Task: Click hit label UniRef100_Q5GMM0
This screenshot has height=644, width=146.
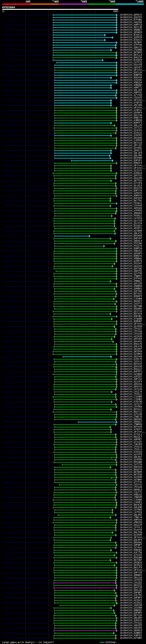Action: click(131, 309)
